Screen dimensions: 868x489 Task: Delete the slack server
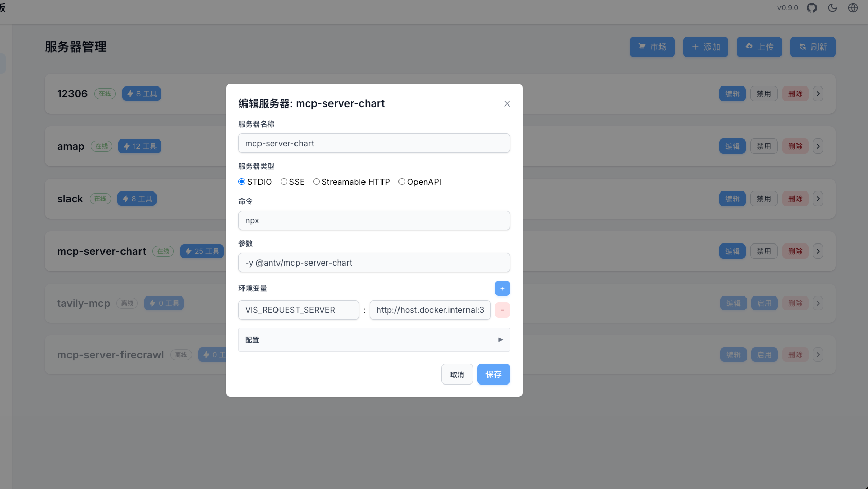(x=795, y=199)
